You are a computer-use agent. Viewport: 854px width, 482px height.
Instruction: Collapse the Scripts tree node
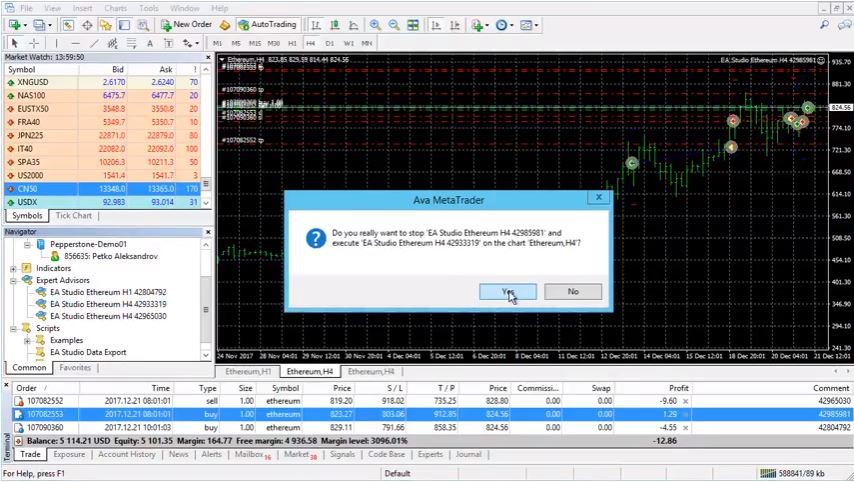tap(13, 328)
